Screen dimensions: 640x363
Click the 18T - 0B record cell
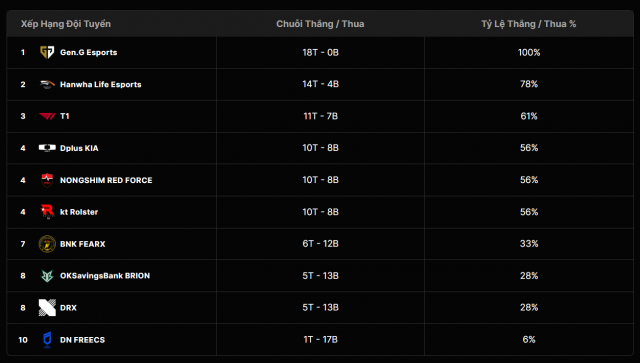(x=320, y=52)
